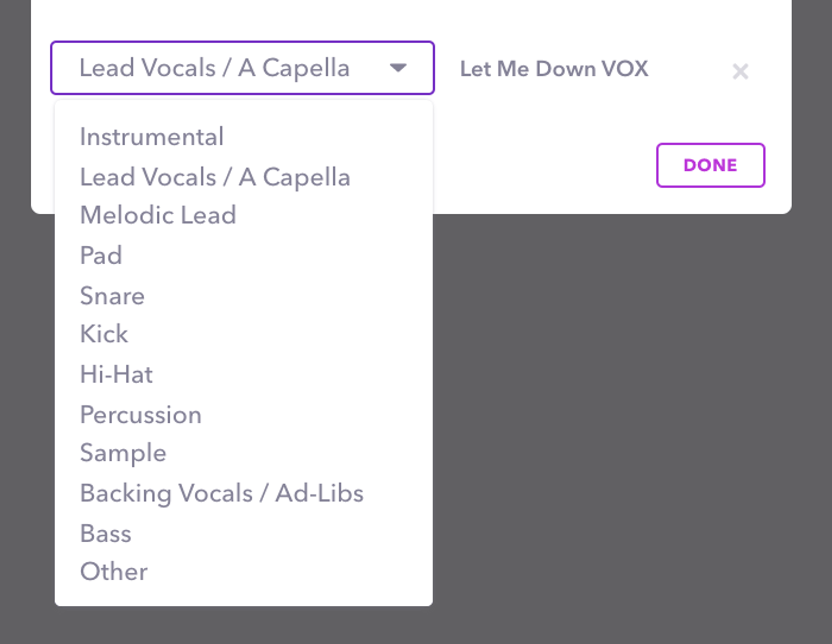This screenshot has height=644, width=832.
Task: Pick Other from the stem list
Action: [x=114, y=571]
